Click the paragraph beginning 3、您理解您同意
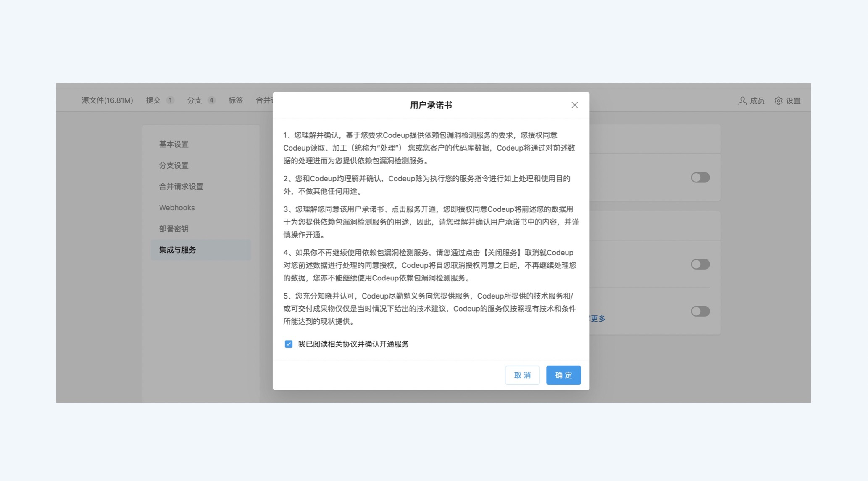The image size is (868, 481). coord(431,222)
